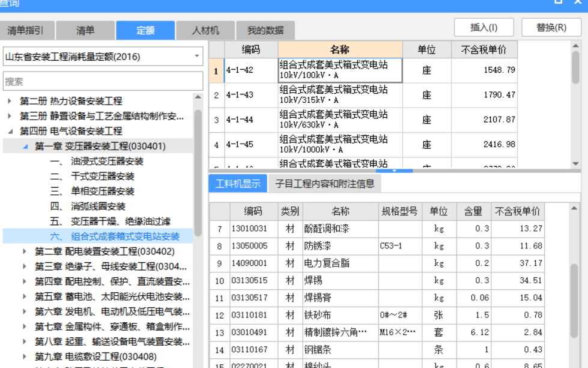
Task: Expand 第三章 绝缘子、母线安装工程
Action: coord(25,266)
